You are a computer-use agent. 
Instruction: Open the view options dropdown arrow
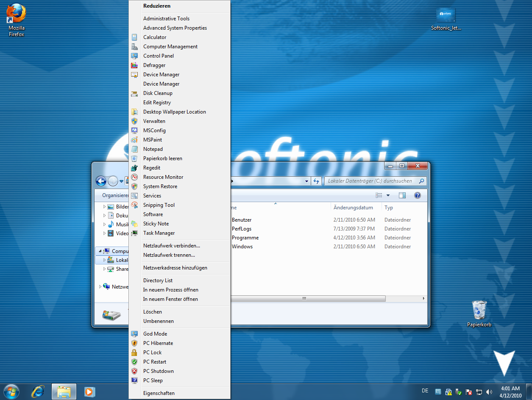point(388,195)
